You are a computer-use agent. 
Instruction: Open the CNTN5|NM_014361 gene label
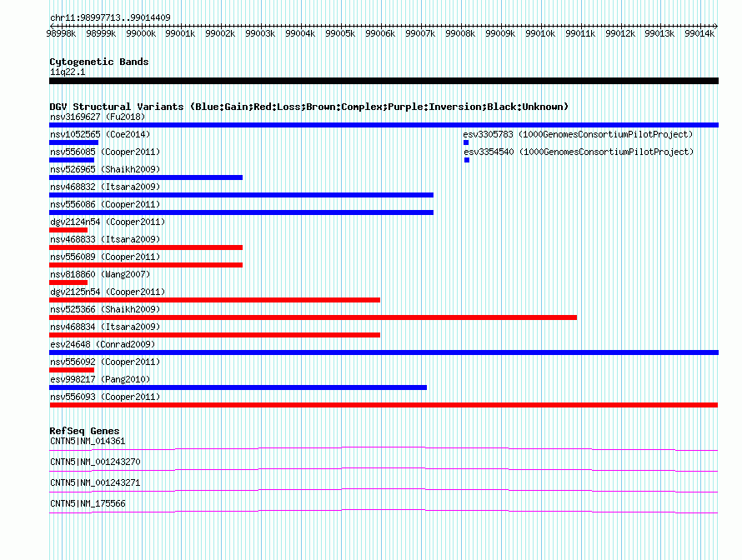click(88, 442)
